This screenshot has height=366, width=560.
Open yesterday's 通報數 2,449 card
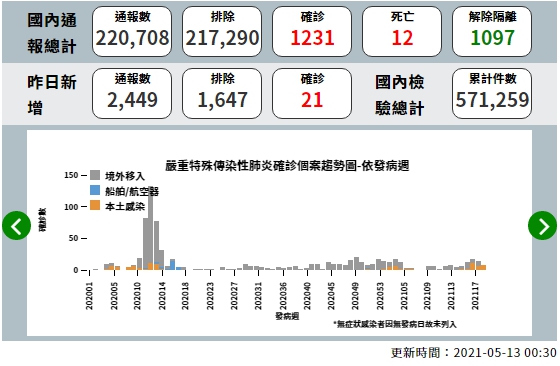[132, 94]
